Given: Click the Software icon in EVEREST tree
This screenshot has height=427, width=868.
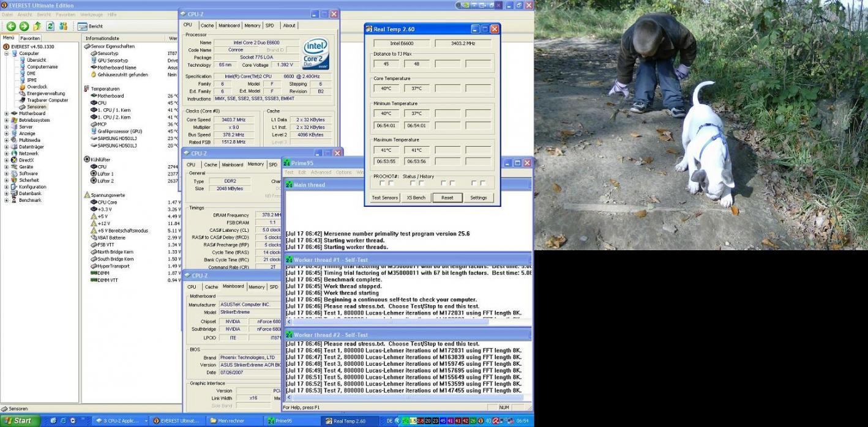Looking at the screenshot, I should click(14, 173).
